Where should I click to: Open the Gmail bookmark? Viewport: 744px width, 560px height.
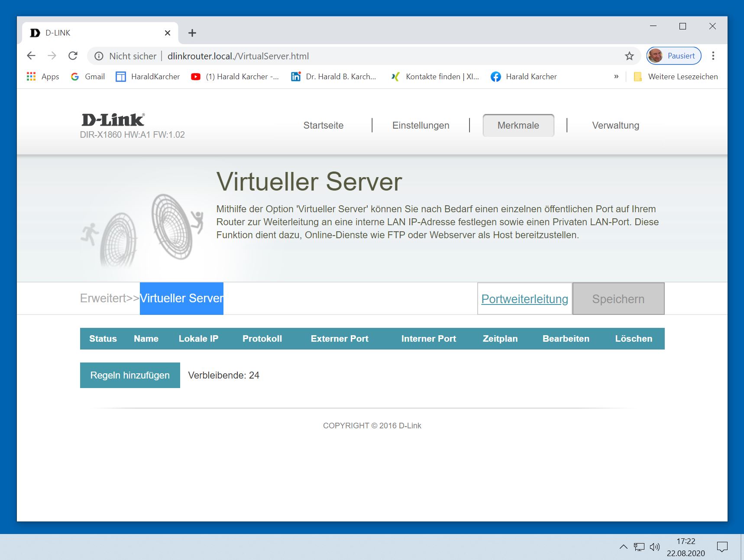click(88, 77)
